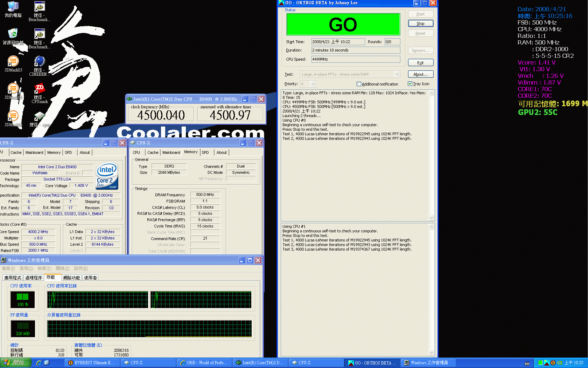The width and height of the screenshot is (588, 368).
Task: Open CPU tab in the right CPU-Z window
Action: click(x=136, y=152)
